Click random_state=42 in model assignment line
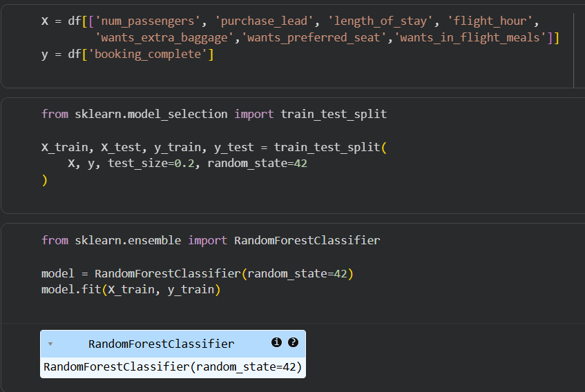585x392 pixels. (297, 274)
